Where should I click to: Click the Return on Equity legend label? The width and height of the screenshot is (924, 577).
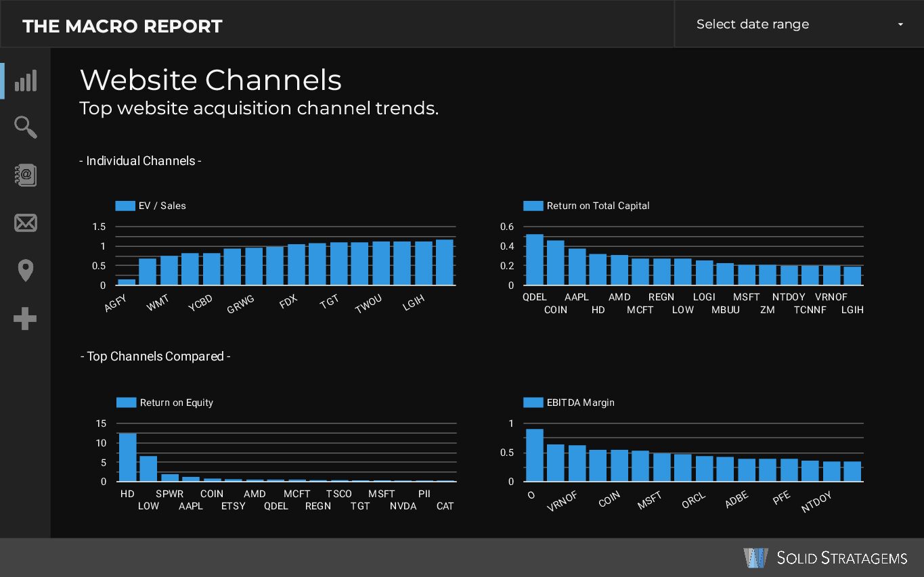[176, 402]
